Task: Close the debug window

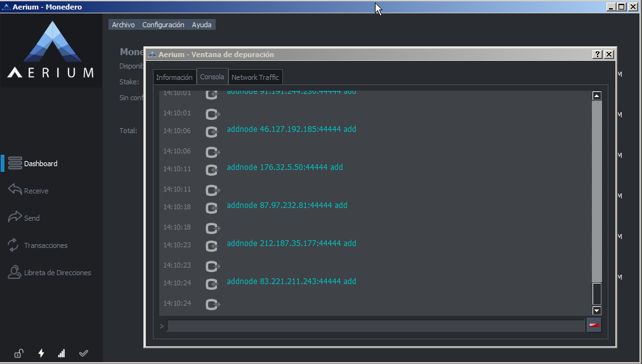Action: [609, 54]
